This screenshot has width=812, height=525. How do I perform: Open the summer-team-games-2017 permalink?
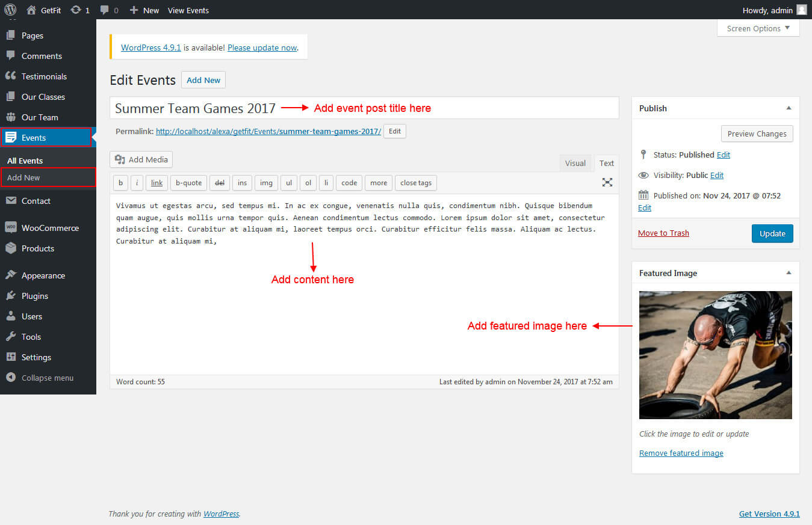pyautogui.click(x=268, y=131)
